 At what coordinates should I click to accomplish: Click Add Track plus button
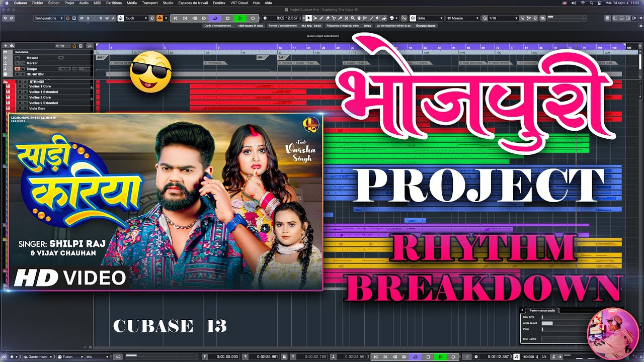point(6,46)
